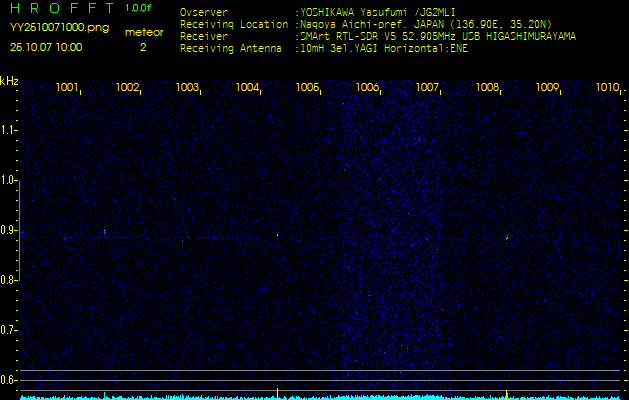Click the yellow meteor marker after 1008

(x=507, y=394)
